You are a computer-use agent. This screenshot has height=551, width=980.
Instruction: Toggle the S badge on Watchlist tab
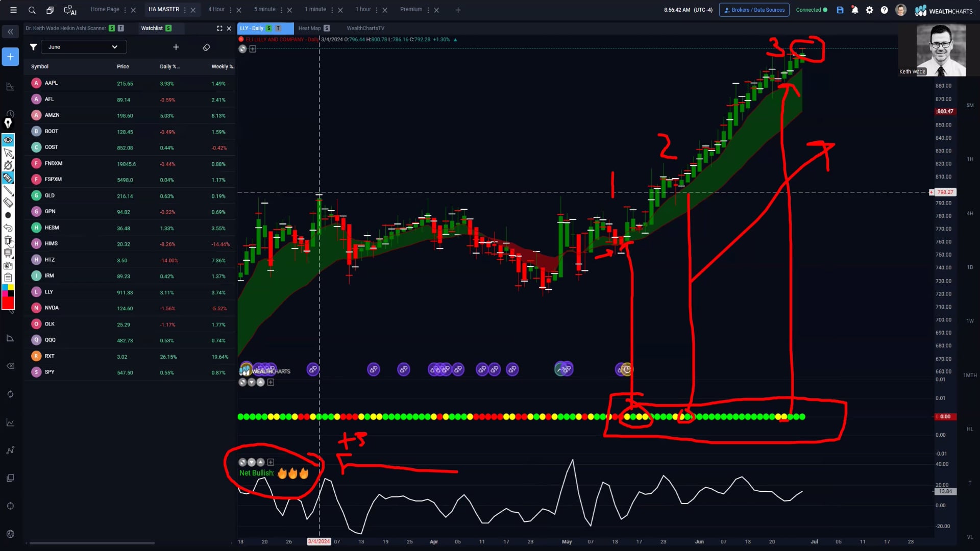168,28
